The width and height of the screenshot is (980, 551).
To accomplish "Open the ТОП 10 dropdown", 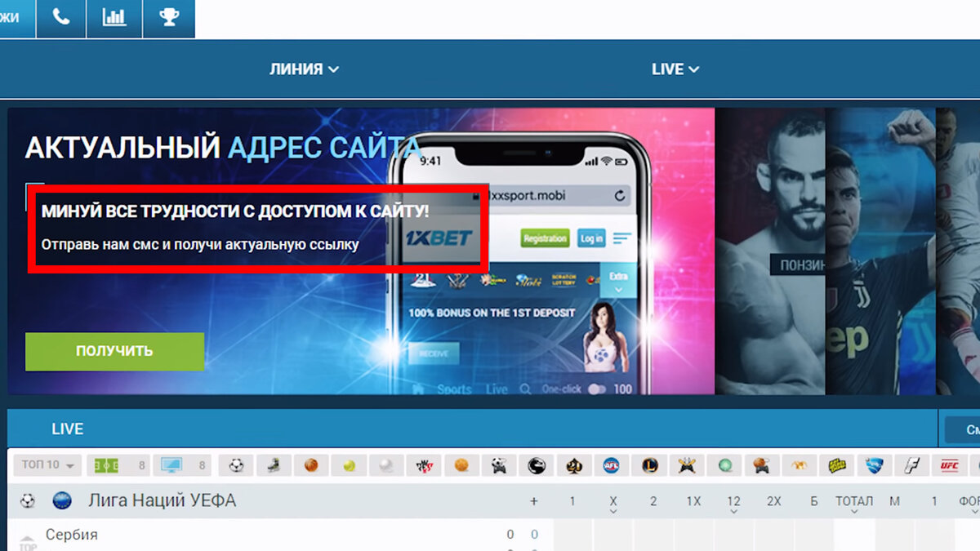I will [47, 464].
